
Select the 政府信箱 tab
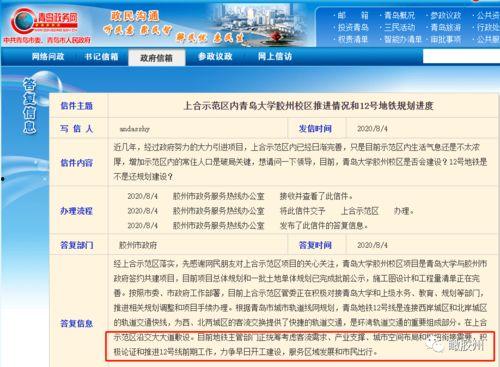(x=156, y=58)
